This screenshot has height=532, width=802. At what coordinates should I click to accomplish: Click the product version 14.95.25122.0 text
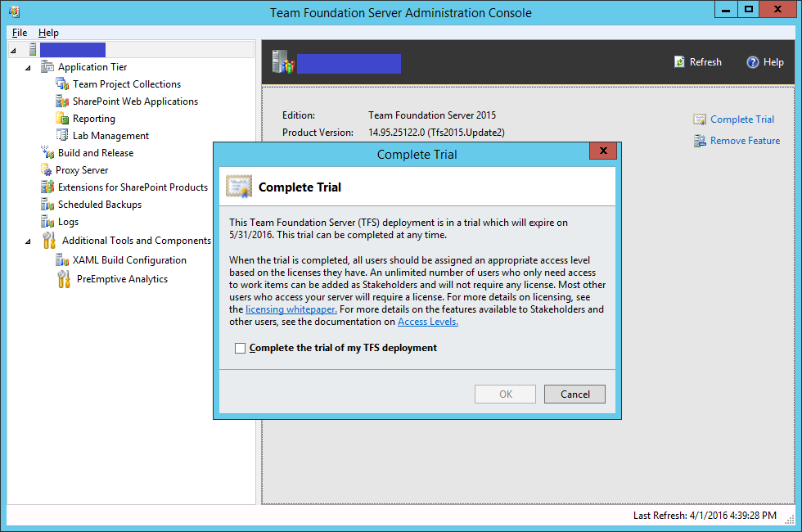tap(436, 133)
